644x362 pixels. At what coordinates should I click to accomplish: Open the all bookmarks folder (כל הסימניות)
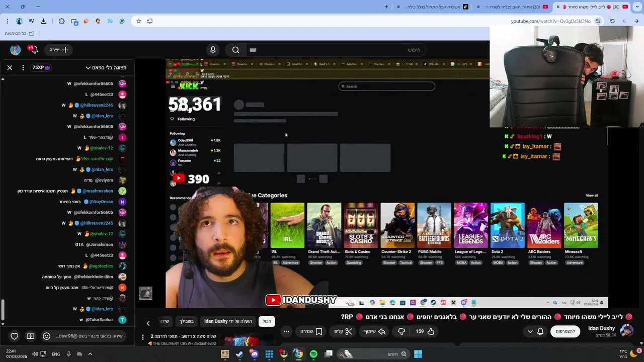pyautogui.click(x=20, y=34)
